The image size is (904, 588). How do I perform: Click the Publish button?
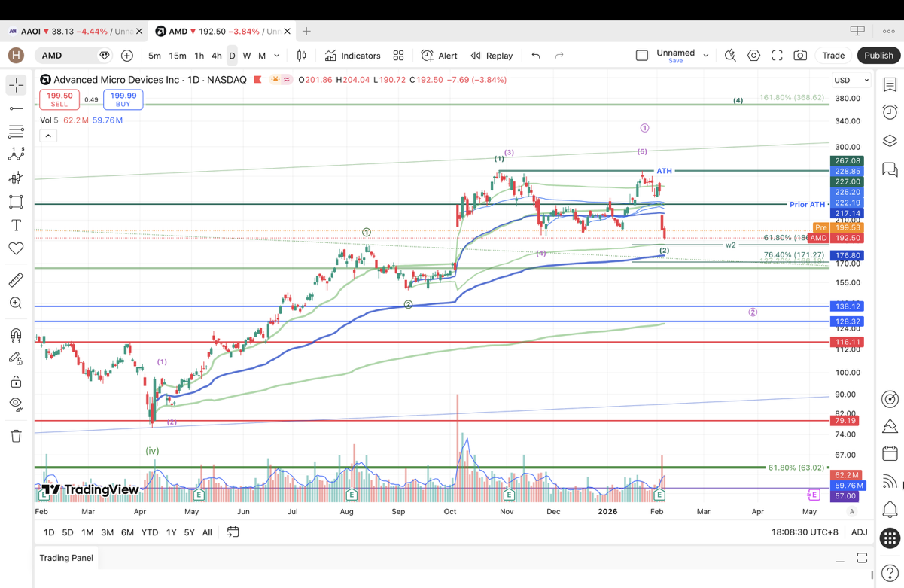point(878,56)
